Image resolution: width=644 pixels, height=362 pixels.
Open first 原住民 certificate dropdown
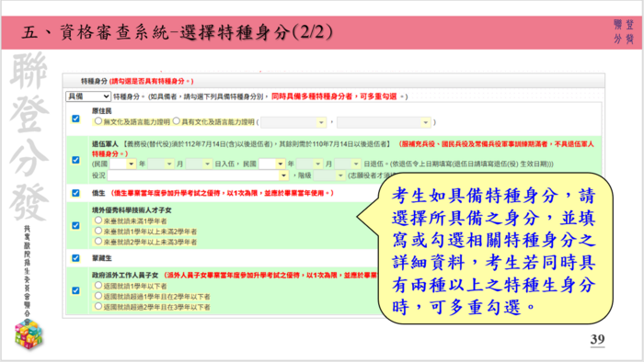tap(293, 122)
